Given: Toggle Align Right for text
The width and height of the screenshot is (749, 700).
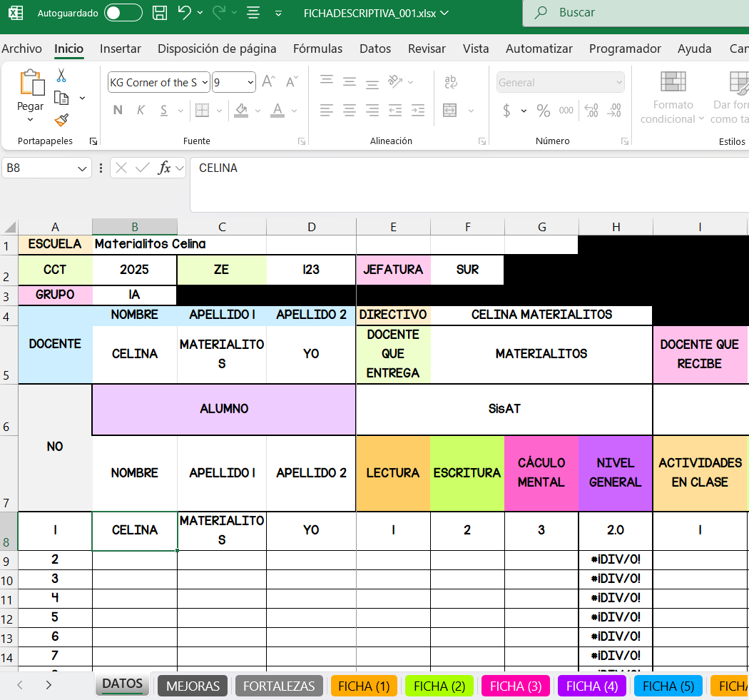Looking at the screenshot, I should pyautogui.click(x=372, y=111).
